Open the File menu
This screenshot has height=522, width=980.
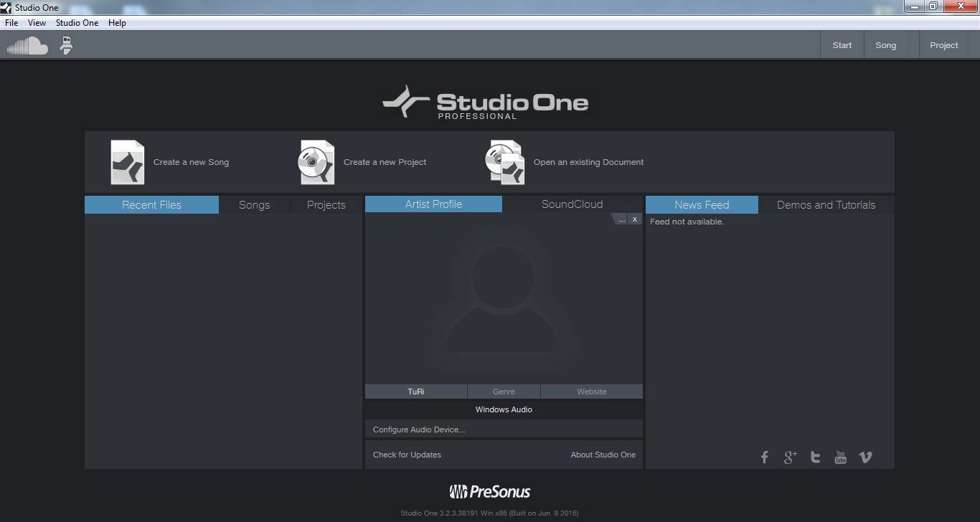[11, 23]
